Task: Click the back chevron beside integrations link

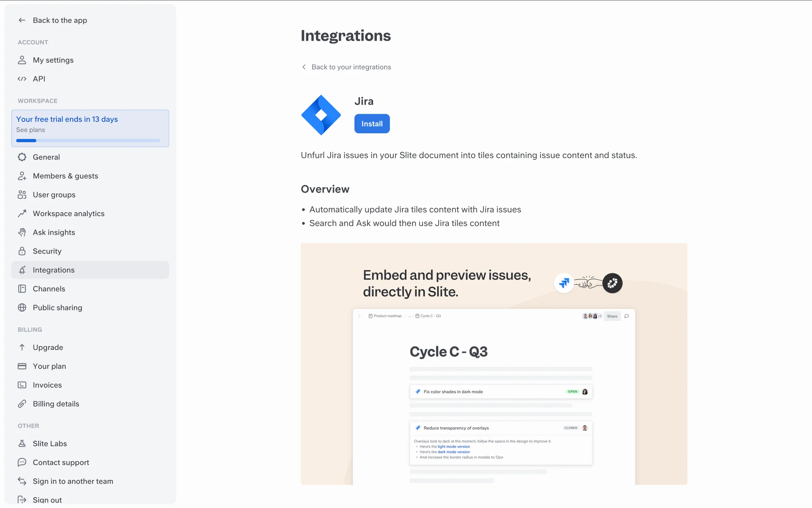Action: click(x=304, y=67)
